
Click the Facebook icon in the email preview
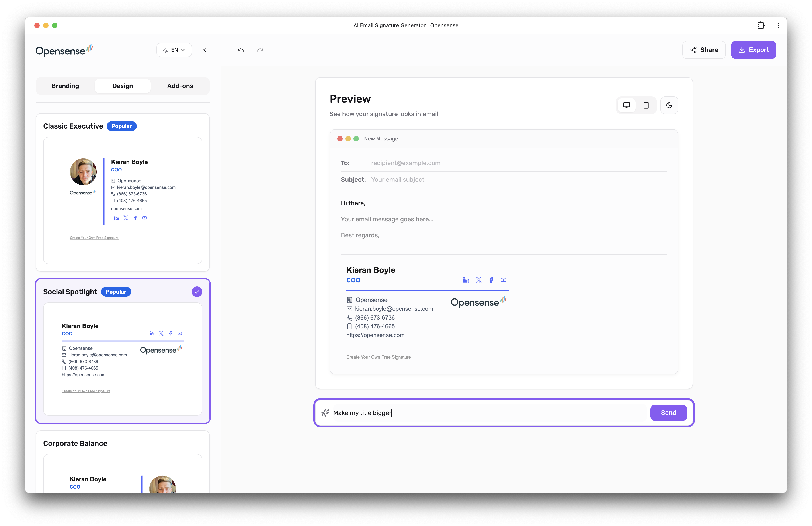point(491,280)
